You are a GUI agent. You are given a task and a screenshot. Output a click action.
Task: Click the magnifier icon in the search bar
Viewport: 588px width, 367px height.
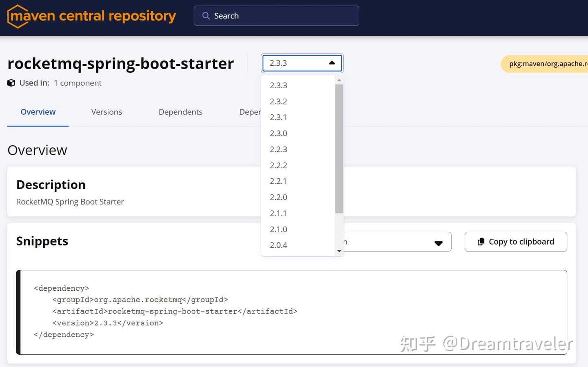[205, 16]
